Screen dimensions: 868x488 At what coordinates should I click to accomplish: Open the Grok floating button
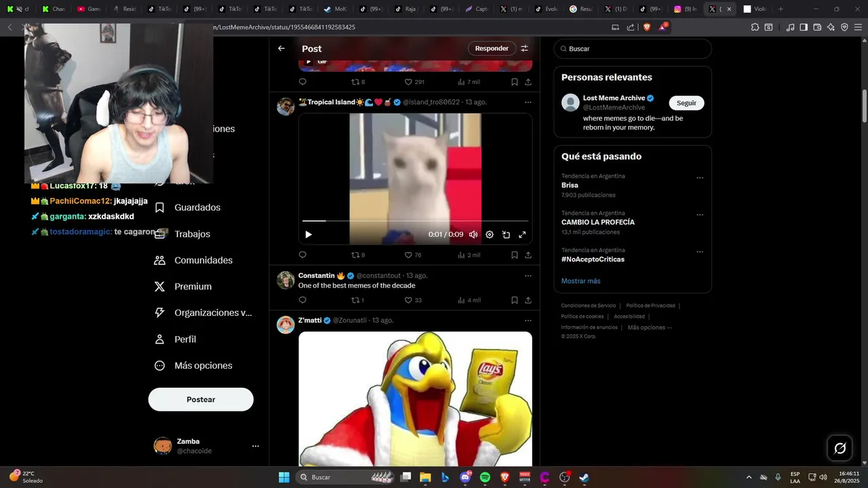point(840,448)
